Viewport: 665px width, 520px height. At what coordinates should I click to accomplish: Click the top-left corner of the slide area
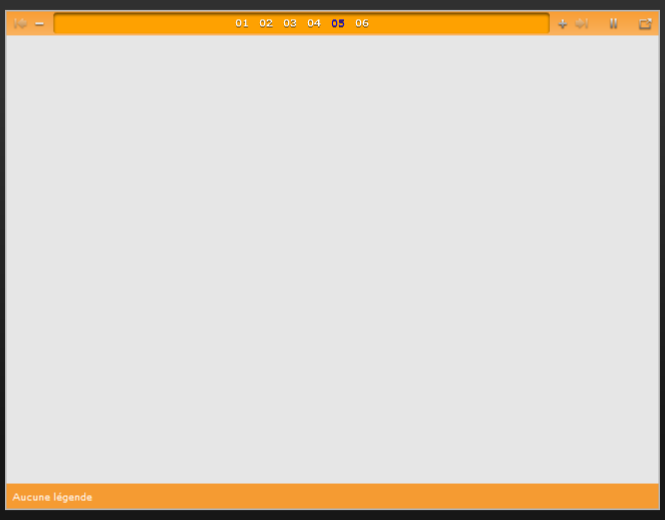[12, 41]
